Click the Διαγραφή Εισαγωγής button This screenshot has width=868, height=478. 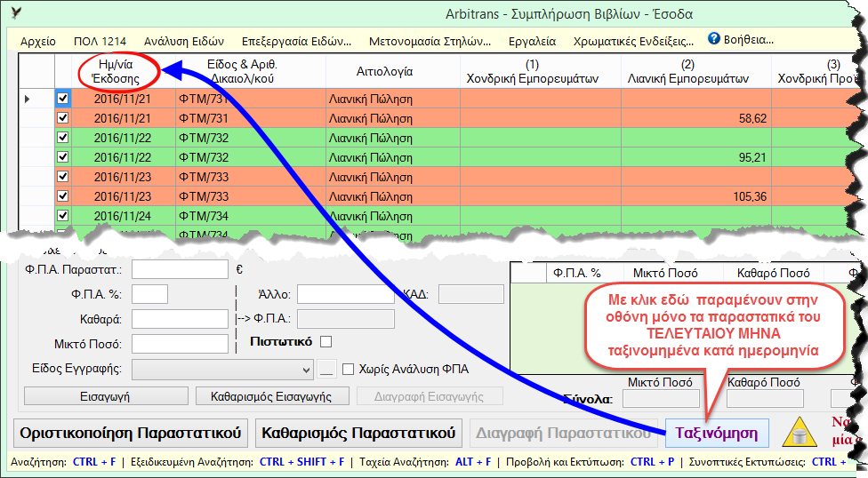click(429, 396)
